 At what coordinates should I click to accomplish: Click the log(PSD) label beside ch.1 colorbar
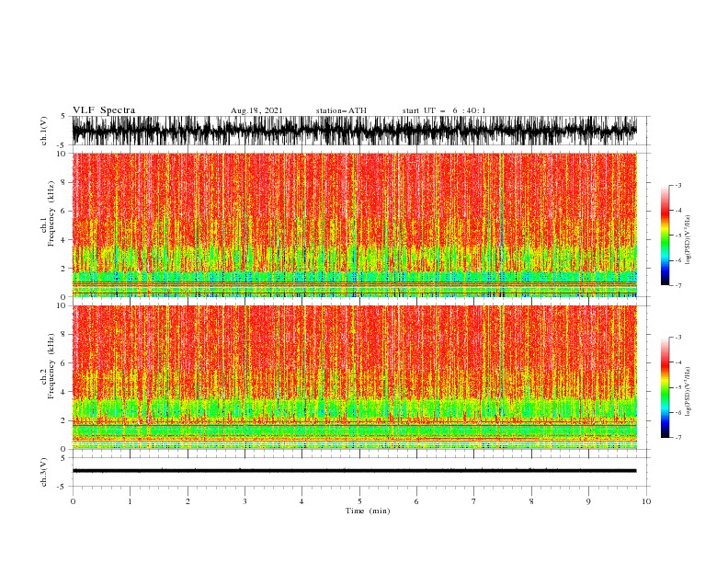688,240
